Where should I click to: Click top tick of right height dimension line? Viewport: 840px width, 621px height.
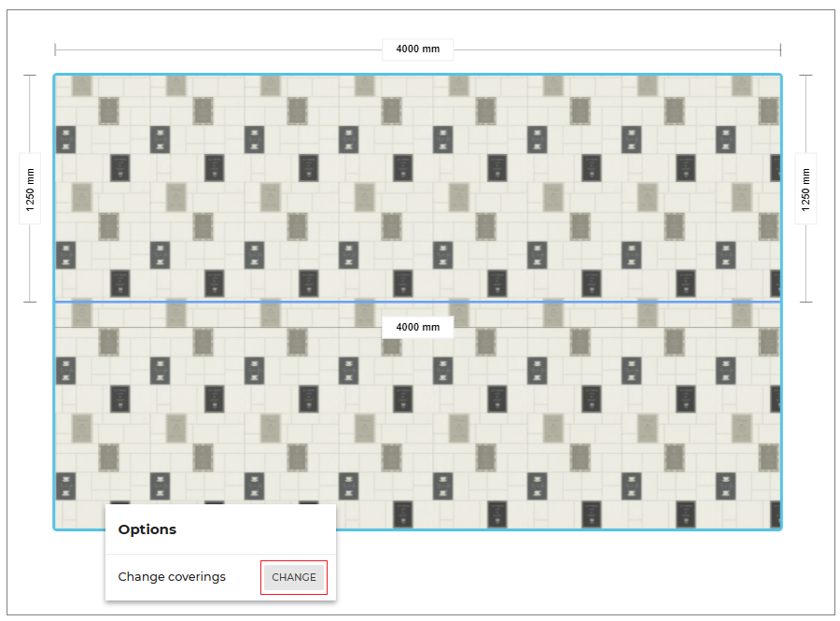coord(805,76)
